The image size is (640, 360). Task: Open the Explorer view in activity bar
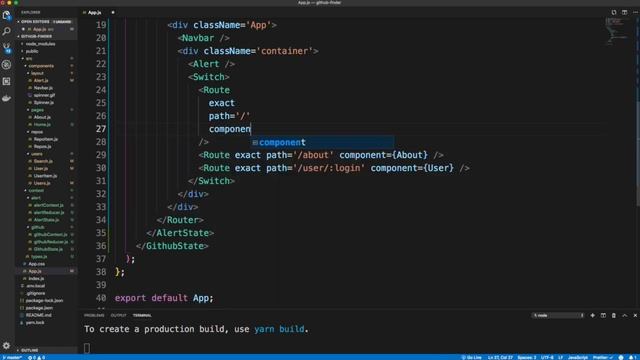[7, 16]
